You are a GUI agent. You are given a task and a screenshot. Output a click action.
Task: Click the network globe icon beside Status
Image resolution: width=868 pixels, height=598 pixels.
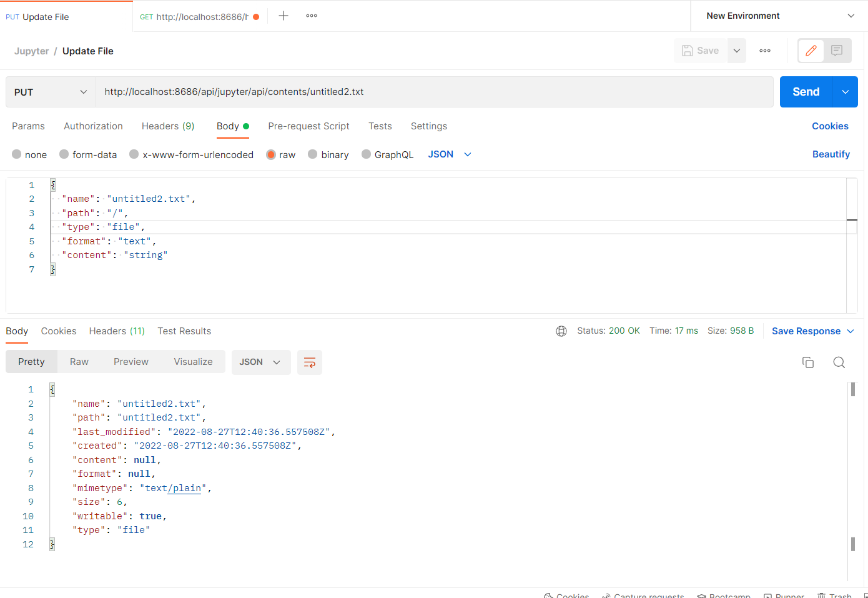tap(561, 331)
